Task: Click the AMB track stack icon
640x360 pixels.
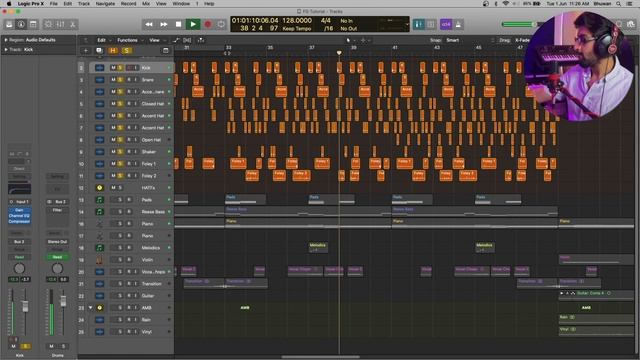Action: tap(99, 308)
